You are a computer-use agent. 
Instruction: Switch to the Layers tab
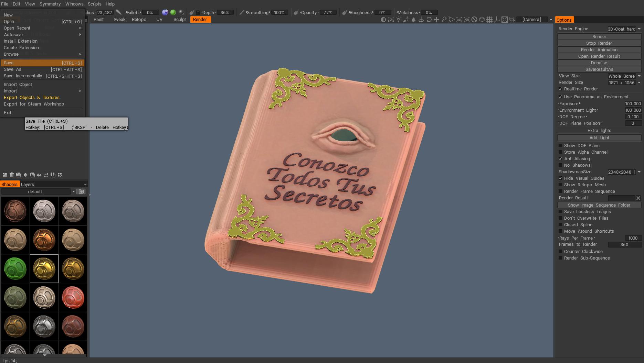point(28,185)
